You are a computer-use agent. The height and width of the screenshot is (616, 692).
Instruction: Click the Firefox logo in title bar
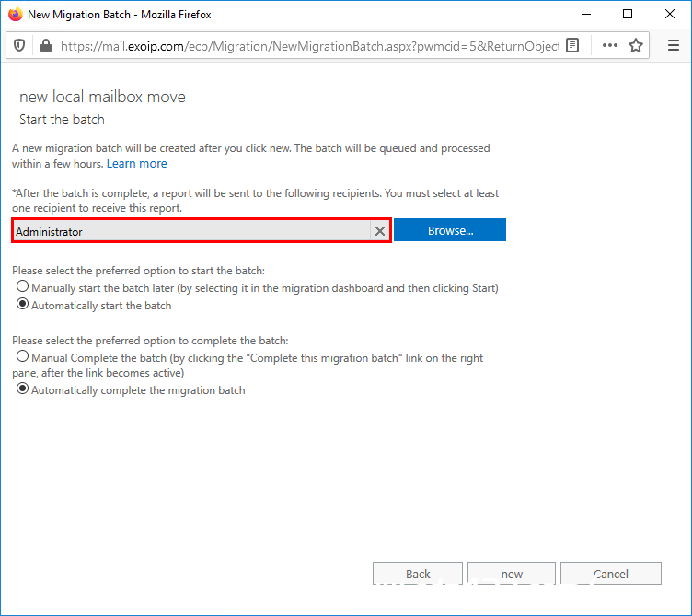tap(15, 14)
